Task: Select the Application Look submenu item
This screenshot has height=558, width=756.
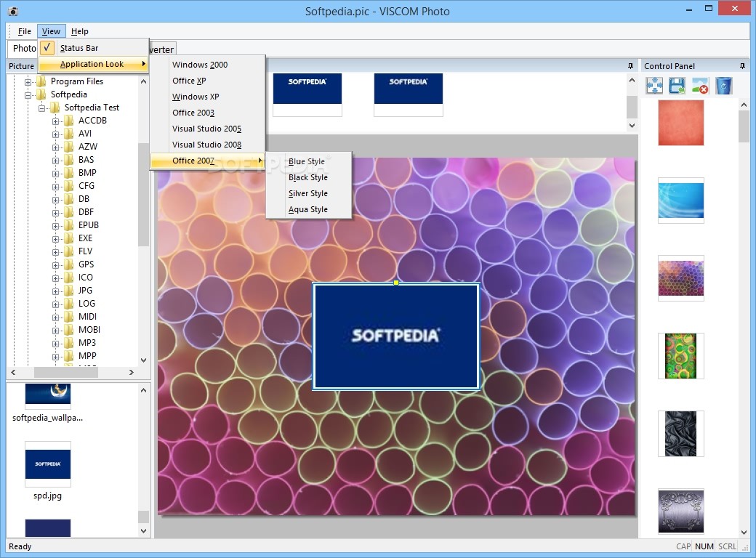Action: [93, 64]
